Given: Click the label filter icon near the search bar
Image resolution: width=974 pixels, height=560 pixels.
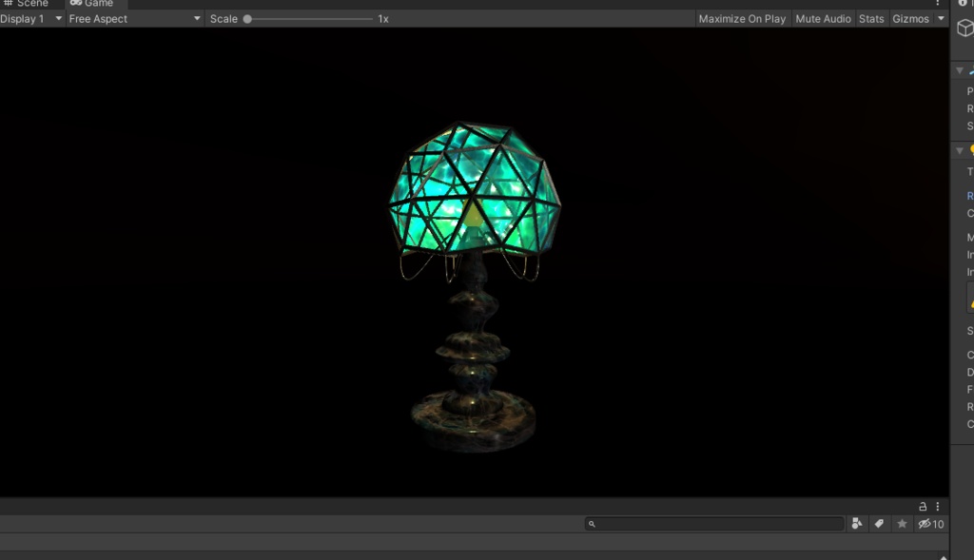Looking at the screenshot, I should click(x=878, y=523).
